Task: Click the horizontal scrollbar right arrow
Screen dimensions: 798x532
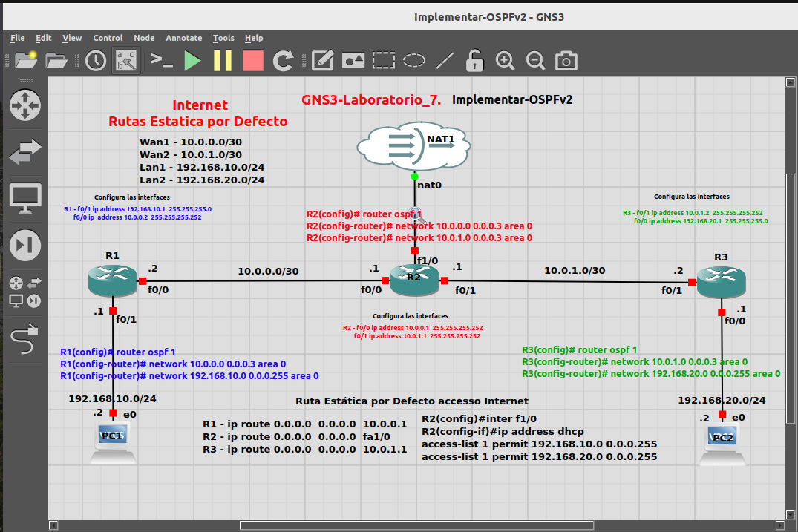Action: [x=779, y=525]
